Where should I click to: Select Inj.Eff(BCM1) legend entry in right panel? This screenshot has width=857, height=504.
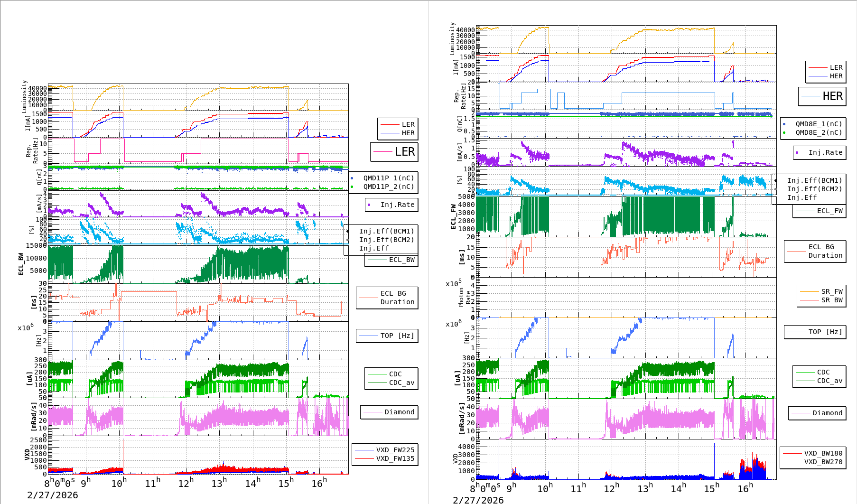click(x=814, y=180)
